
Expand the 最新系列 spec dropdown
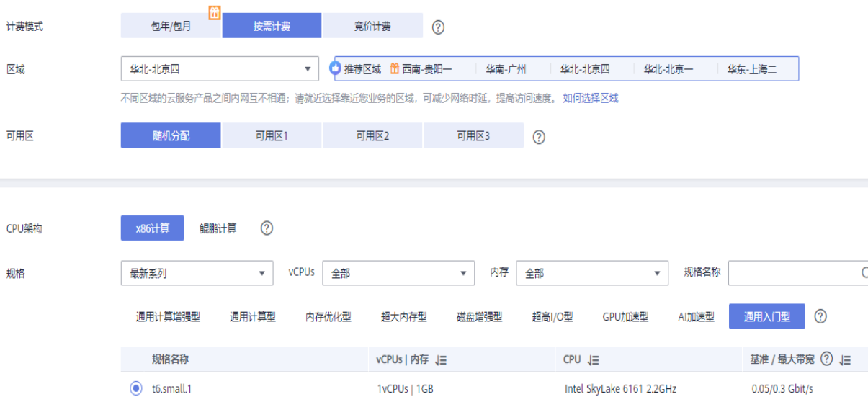click(x=197, y=274)
